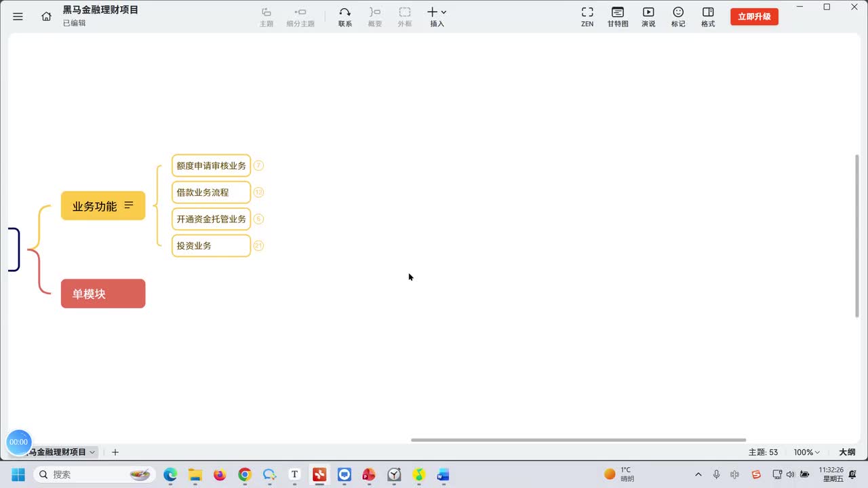Open Firefox from the taskbar

coord(220,474)
